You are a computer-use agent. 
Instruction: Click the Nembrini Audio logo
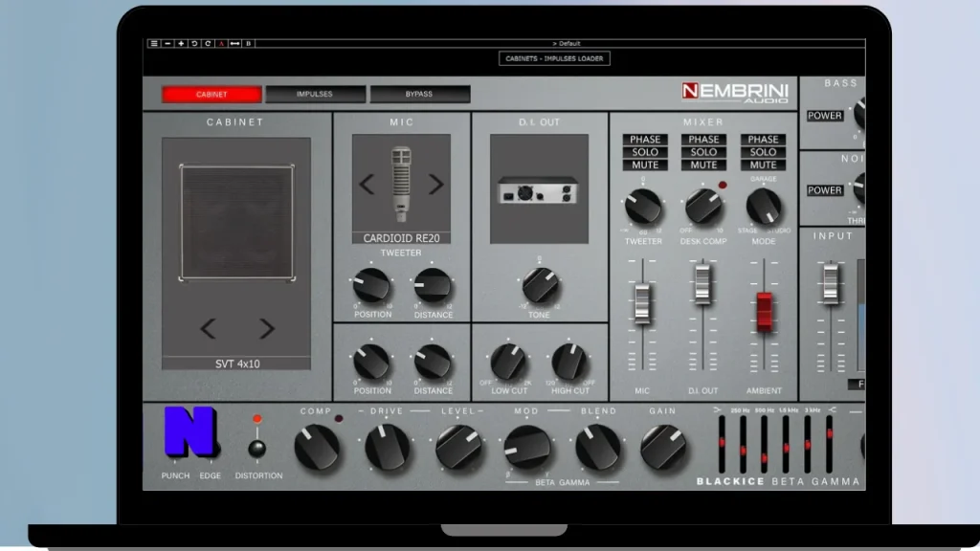(734, 93)
